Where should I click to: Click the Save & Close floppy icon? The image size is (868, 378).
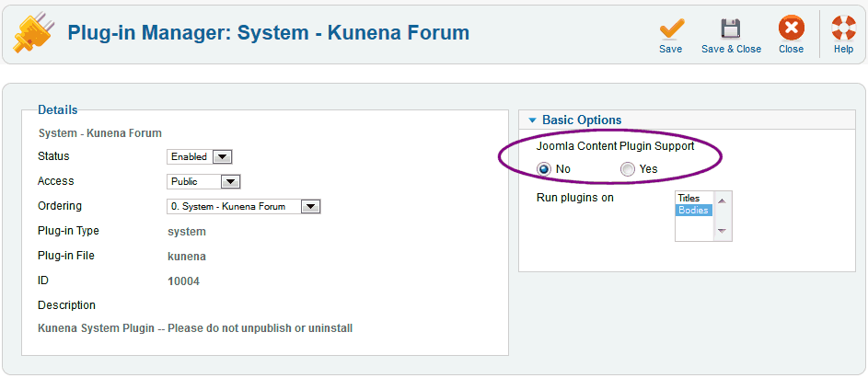[x=730, y=28]
